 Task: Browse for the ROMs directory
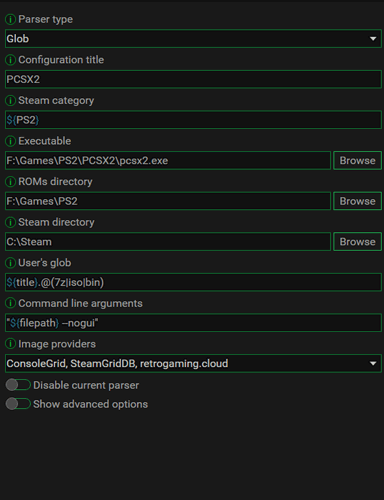click(357, 201)
